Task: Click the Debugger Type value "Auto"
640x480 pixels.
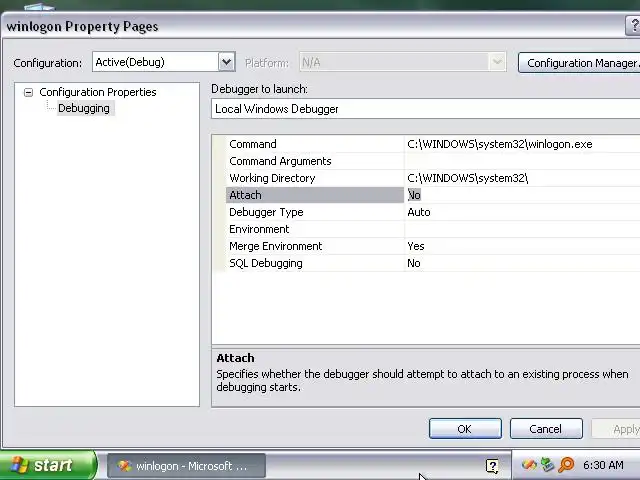Action: (419, 212)
